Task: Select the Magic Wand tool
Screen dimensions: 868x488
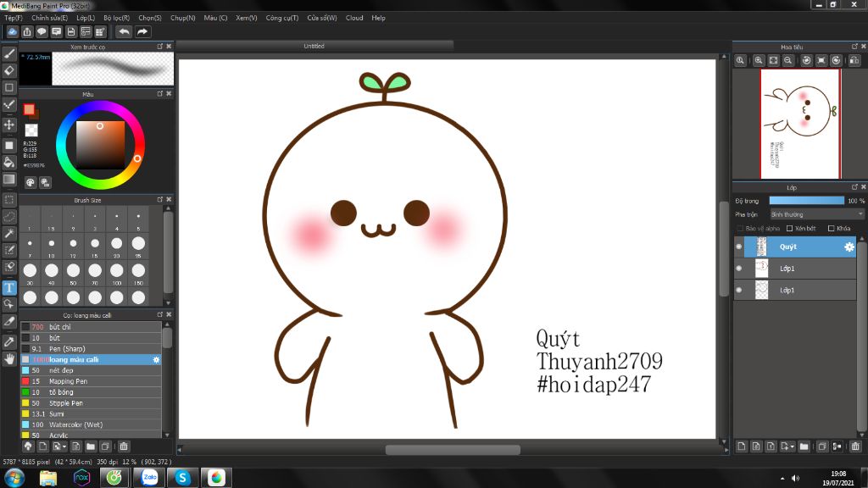Action: tap(8, 234)
